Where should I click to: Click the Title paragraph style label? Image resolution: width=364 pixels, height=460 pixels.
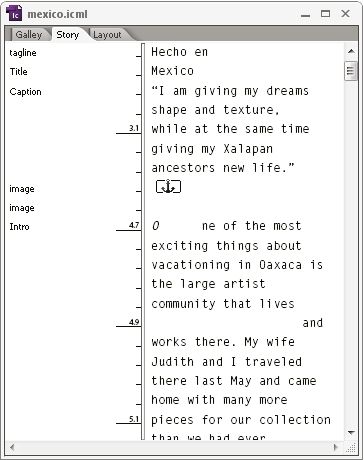18,71
